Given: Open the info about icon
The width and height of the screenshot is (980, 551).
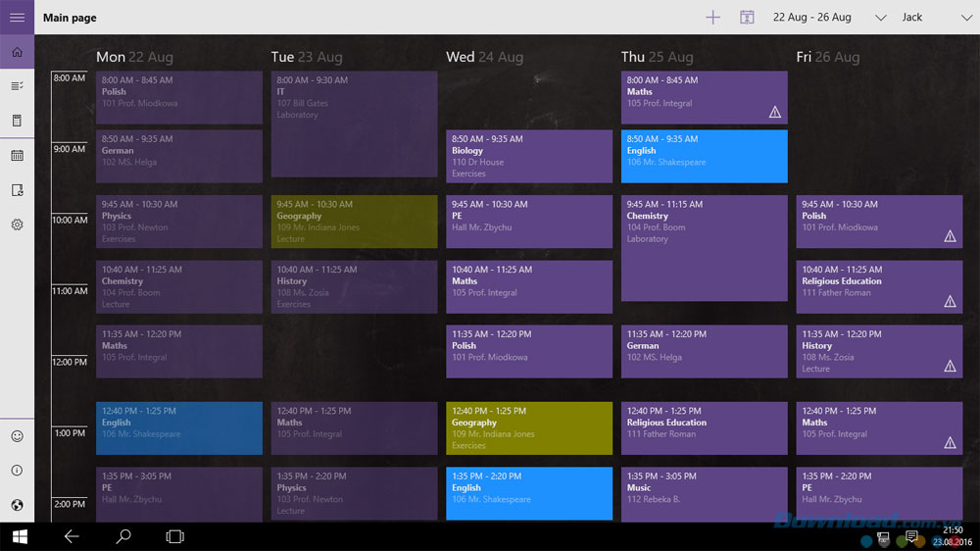Looking at the screenshot, I should point(17,471).
